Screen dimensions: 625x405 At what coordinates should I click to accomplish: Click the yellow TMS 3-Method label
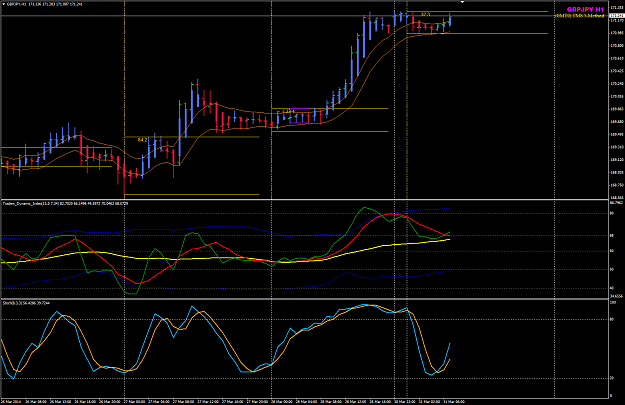coord(580,16)
